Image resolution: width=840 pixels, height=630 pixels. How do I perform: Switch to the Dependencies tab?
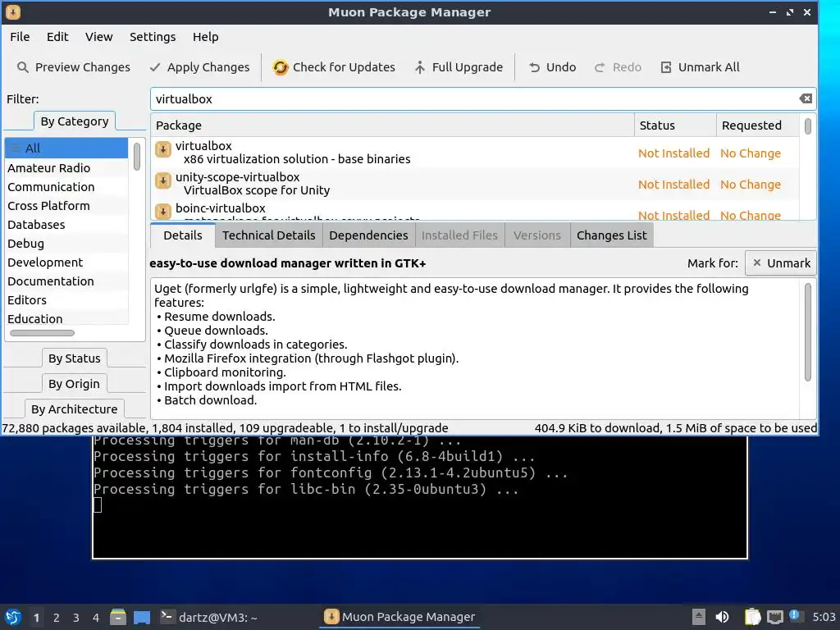pyautogui.click(x=368, y=235)
